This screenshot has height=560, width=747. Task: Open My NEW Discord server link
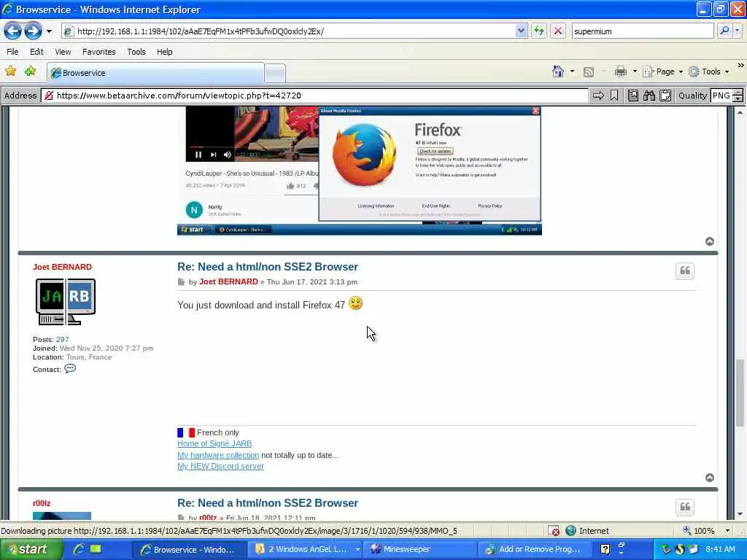220,466
